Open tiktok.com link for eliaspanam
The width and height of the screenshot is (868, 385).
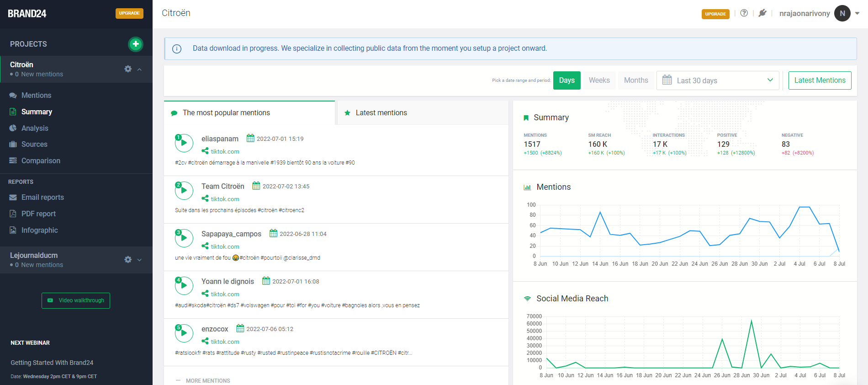[x=225, y=151]
